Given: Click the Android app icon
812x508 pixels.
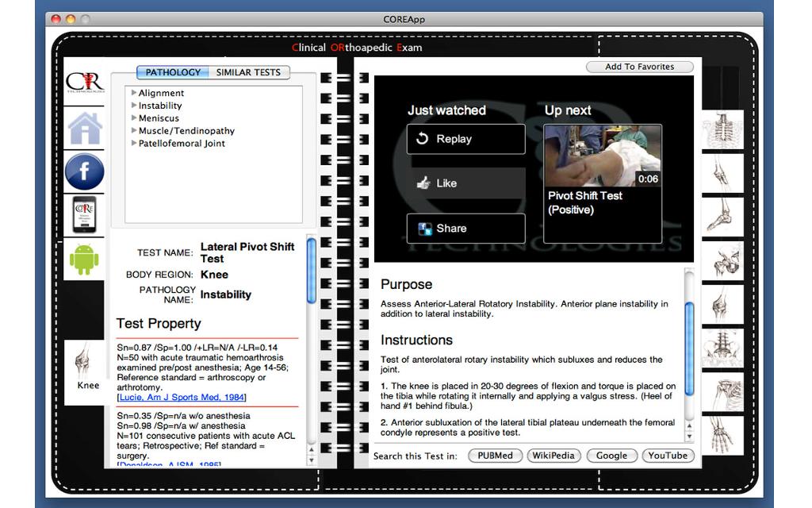Looking at the screenshot, I should click(x=85, y=260).
